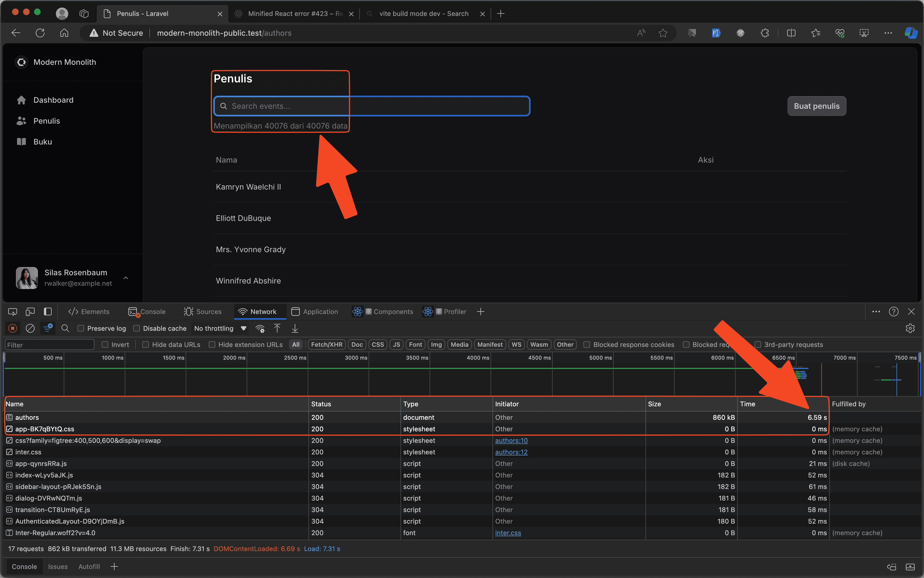Viewport: 924px width, 578px height.
Task: Import a HAR file with the upload arrow
Action: point(277,328)
